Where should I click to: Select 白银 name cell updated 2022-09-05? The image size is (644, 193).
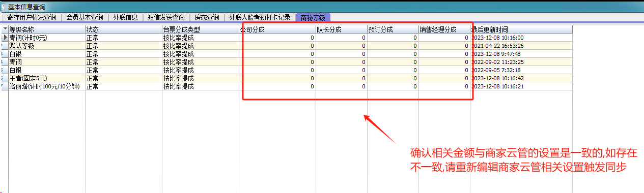47,70
